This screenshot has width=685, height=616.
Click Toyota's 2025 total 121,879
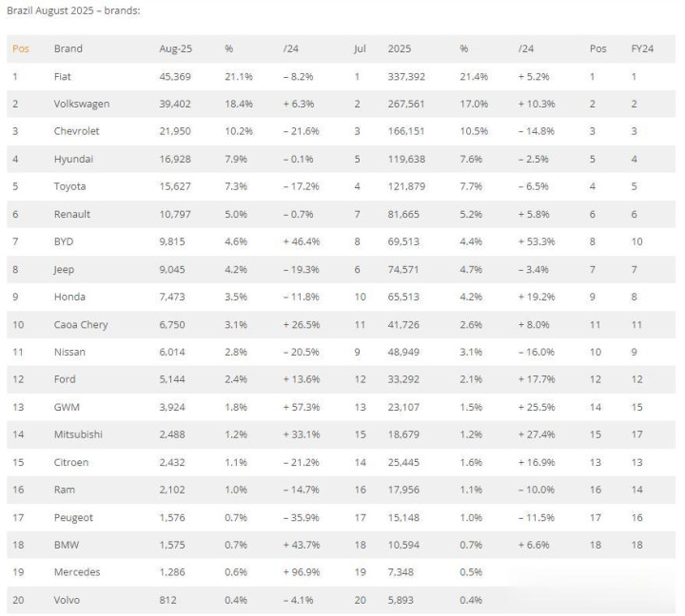(406, 186)
